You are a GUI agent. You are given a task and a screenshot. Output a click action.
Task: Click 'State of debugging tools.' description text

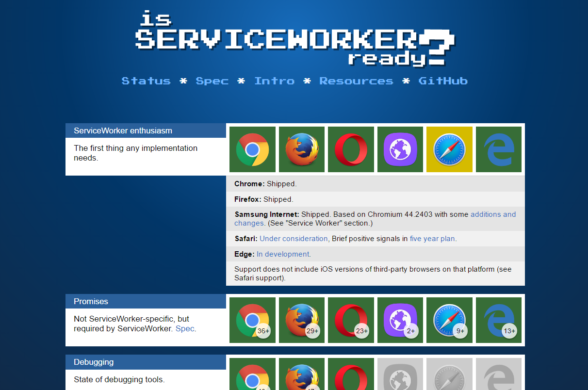click(x=119, y=379)
